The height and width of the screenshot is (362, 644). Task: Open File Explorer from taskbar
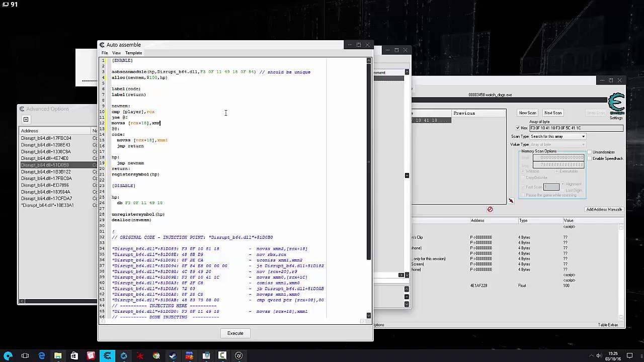(x=58, y=356)
